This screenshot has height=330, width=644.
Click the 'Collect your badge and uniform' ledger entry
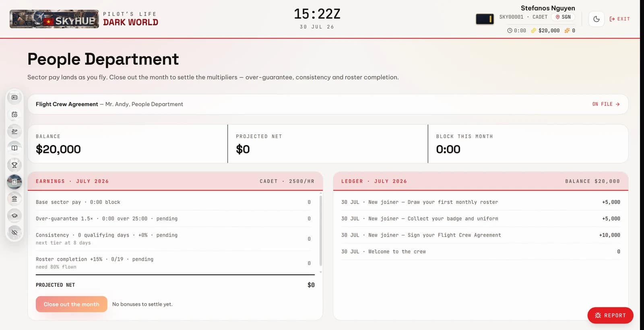point(481,219)
